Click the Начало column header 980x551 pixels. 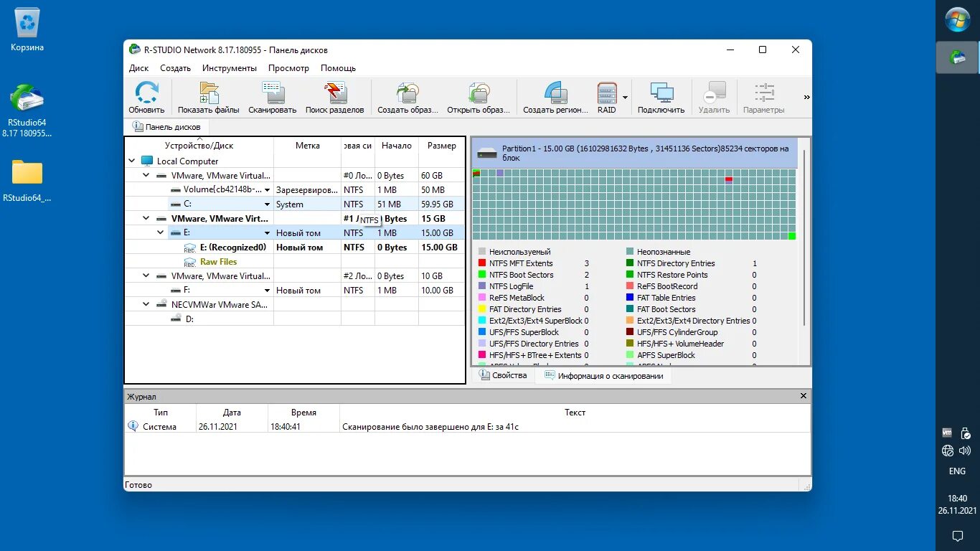coord(397,146)
